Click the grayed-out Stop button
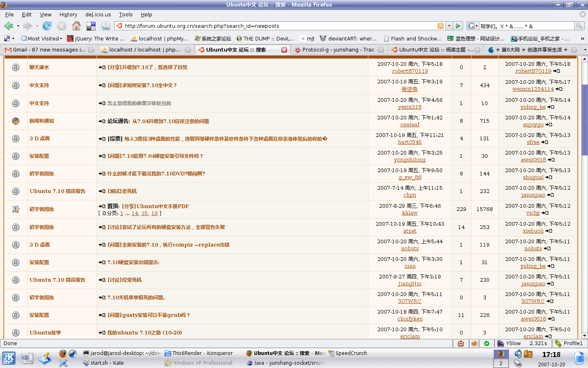The image size is (588, 368). [62, 26]
